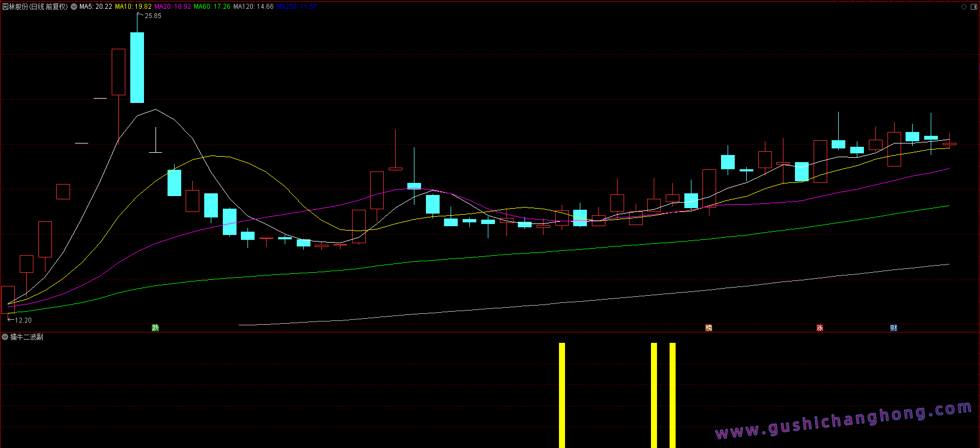Click the 25.85 high price label

[x=153, y=16]
